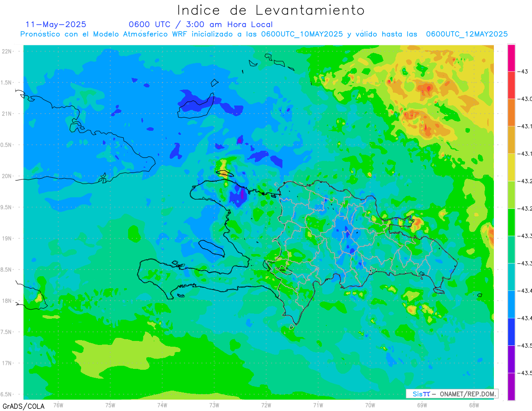Click the cyan segment of the color bar
Image resolution: width=532 pixels, height=411 pixels.
(x=511, y=277)
